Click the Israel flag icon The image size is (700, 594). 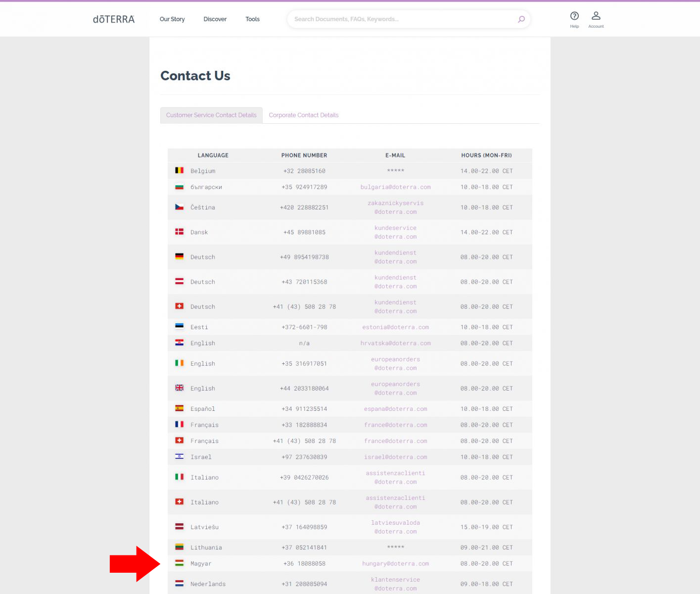[180, 456]
